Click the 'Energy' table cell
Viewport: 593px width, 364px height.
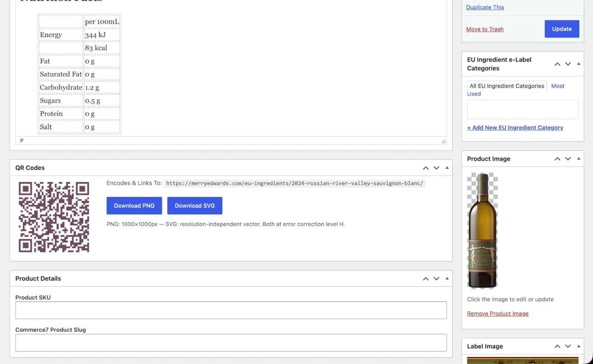(61, 35)
